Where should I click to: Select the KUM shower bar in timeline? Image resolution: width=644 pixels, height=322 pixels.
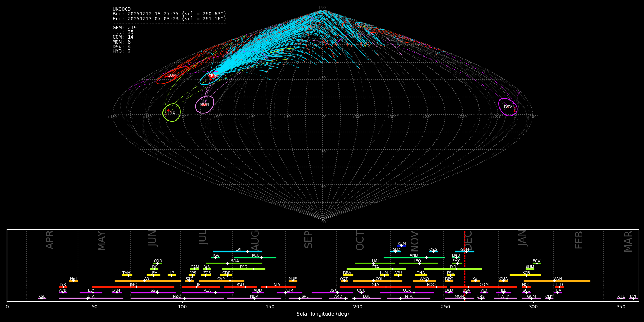click(402, 246)
